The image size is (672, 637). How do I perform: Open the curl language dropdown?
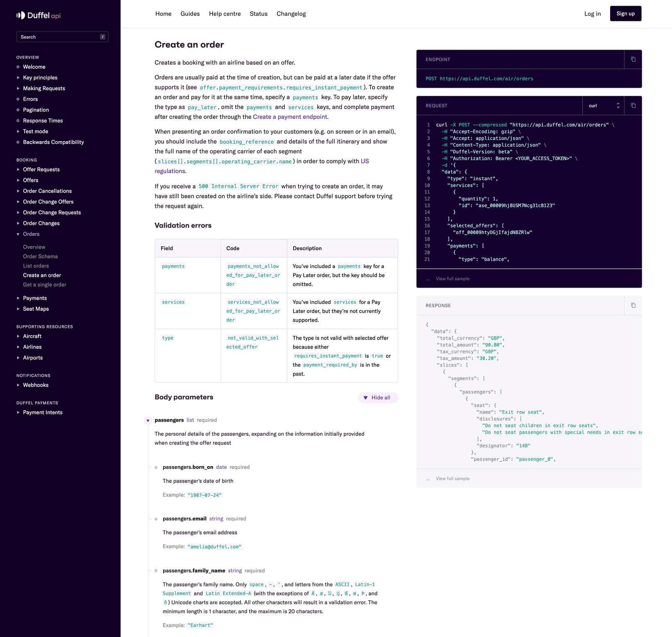(603, 106)
